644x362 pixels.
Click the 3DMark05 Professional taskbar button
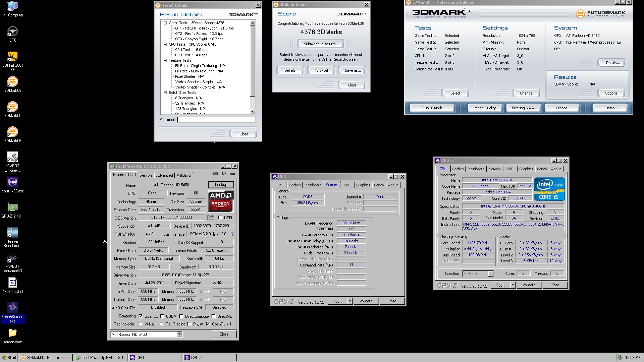click(x=46, y=358)
